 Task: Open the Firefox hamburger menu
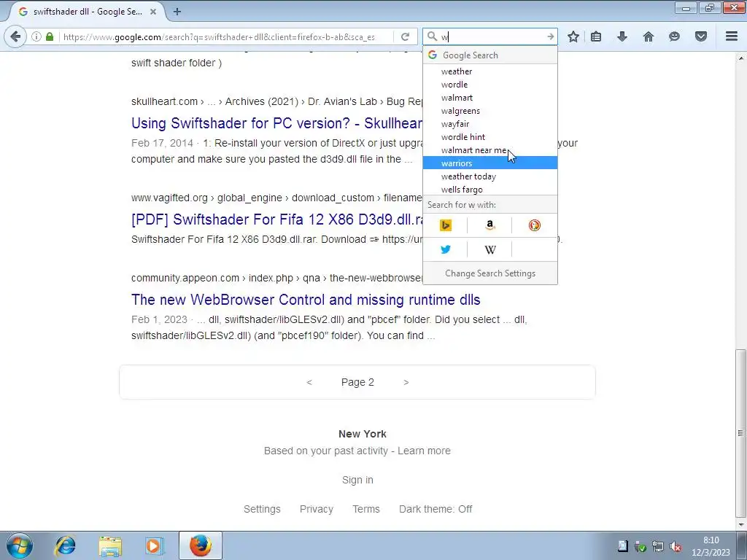(732, 36)
